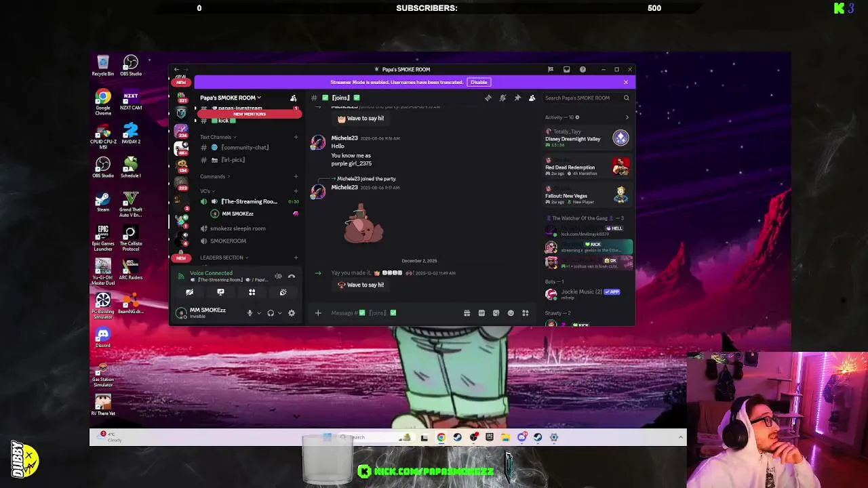Add channel to Text Channels with plus

tap(296, 137)
